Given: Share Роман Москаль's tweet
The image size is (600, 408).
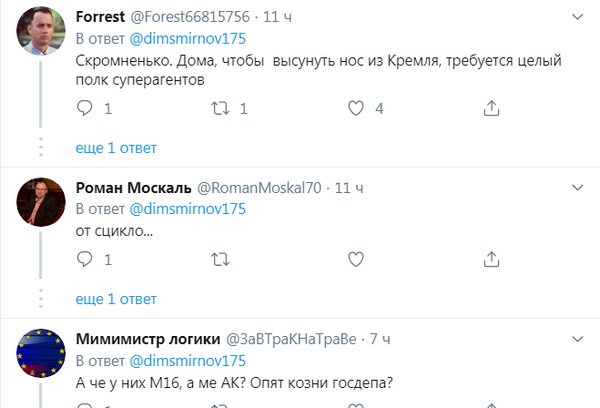Looking at the screenshot, I should [x=490, y=259].
